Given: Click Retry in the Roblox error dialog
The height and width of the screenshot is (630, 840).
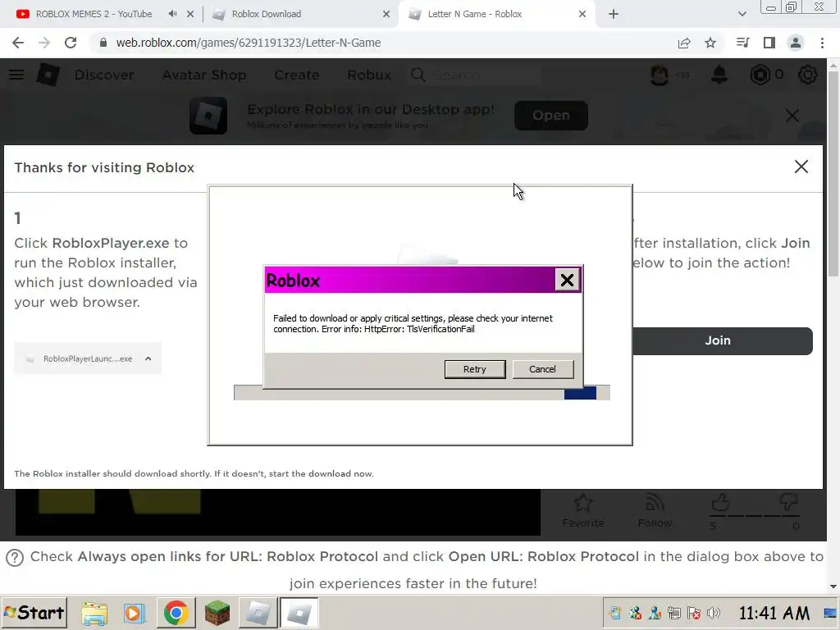Looking at the screenshot, I should (x=475, y=369).
